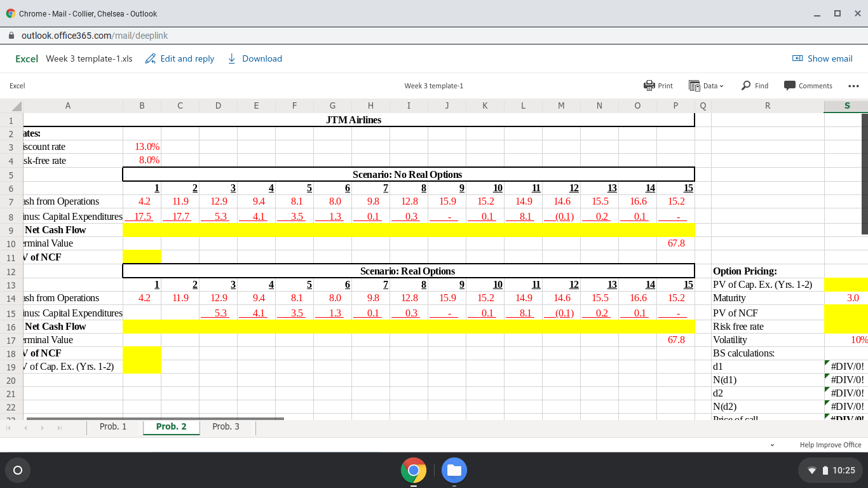Screen dimensions: 868x488
Task: Go to next sheet navigation arrow
Action: 41,428
